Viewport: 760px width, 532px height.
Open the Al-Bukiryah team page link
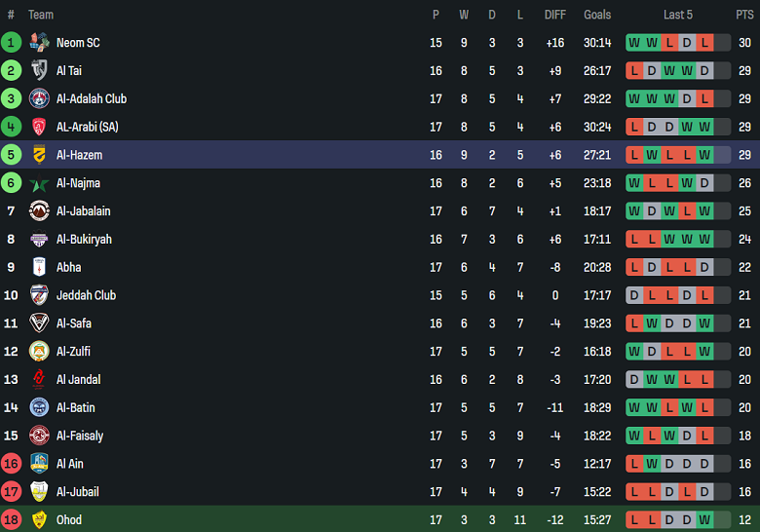point(84,239)
